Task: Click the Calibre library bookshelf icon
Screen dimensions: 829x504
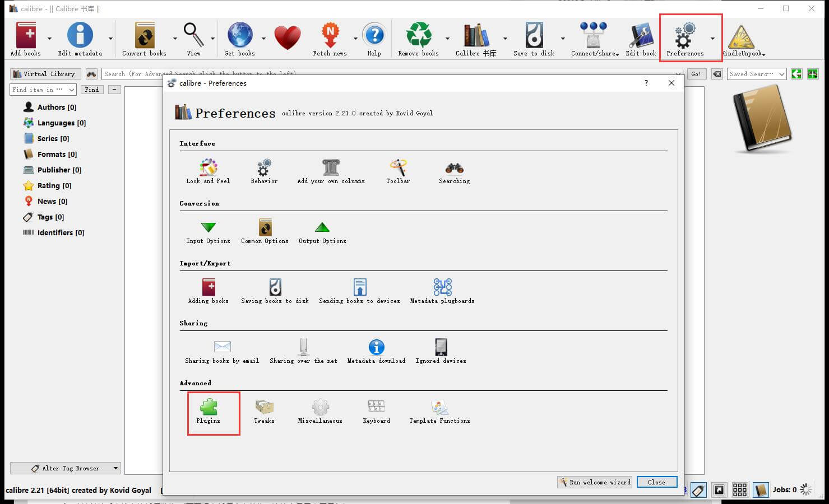Action: pyautogui.click(x=476, y=38)
